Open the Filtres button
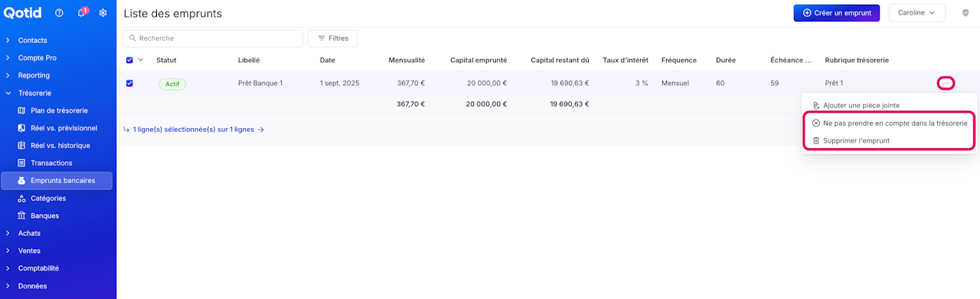Viewport: 980px width, 299px height. pyautogui.click(x=332, y=38)
